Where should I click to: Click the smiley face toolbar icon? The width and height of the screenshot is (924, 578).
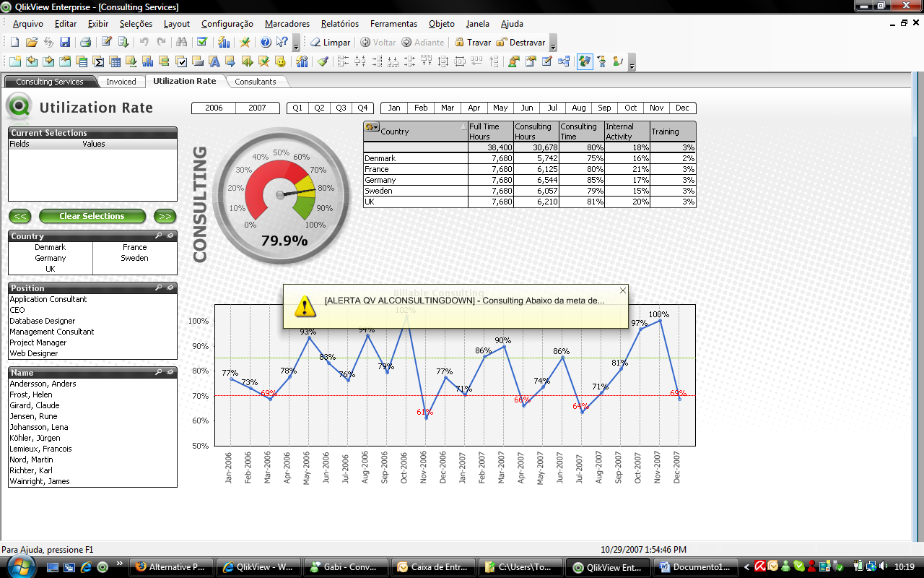[280, 62]
